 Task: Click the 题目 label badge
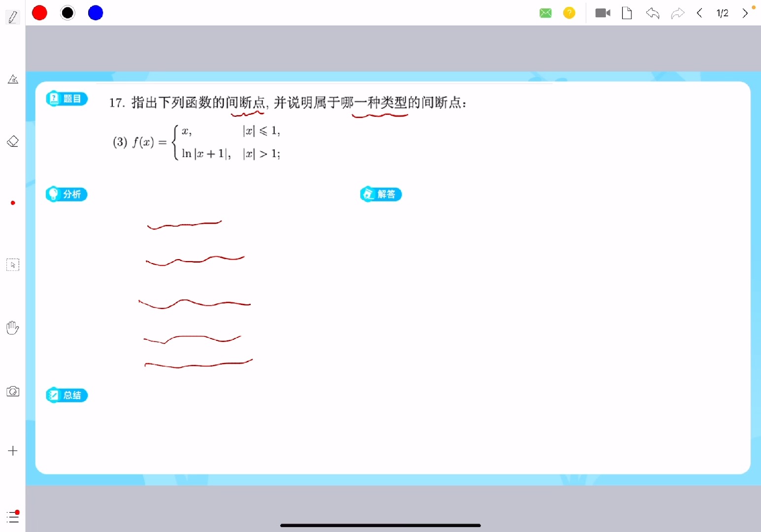pyautogui.click(x=67, y=99)
